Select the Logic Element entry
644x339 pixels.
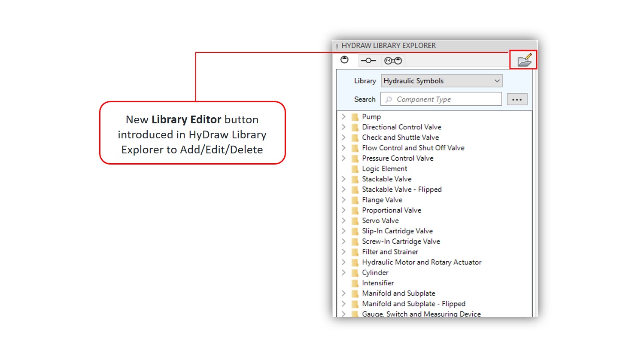[x=385, y=168]
